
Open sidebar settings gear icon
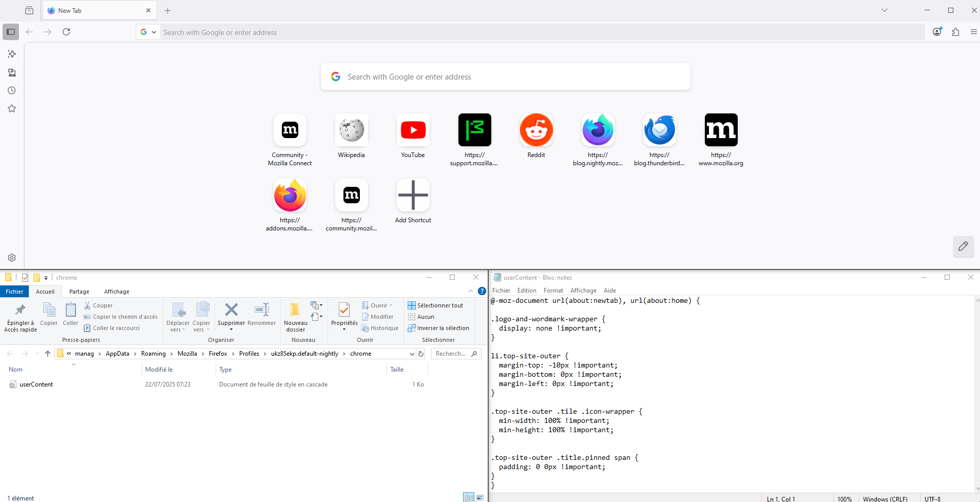[x=12, y=258]
